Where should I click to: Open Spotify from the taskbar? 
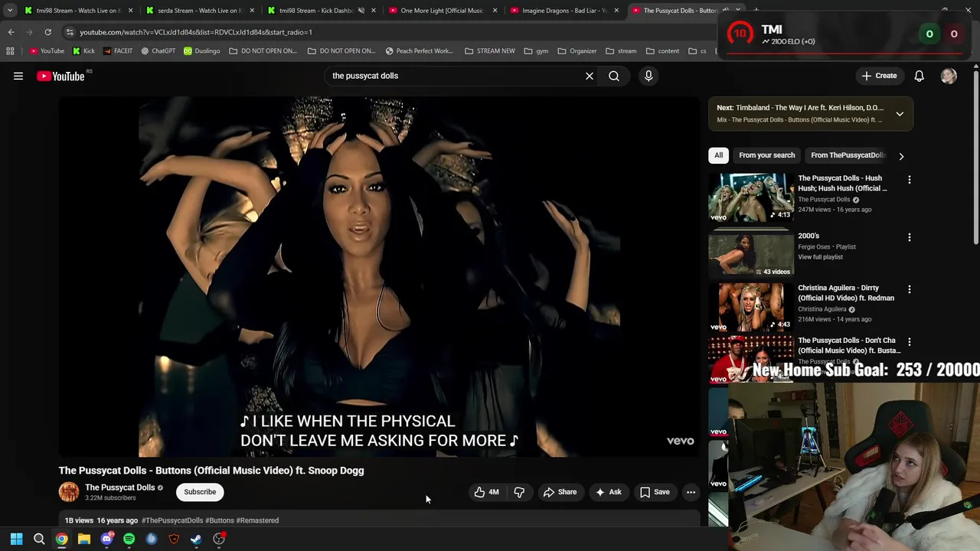tap(129, 539)
